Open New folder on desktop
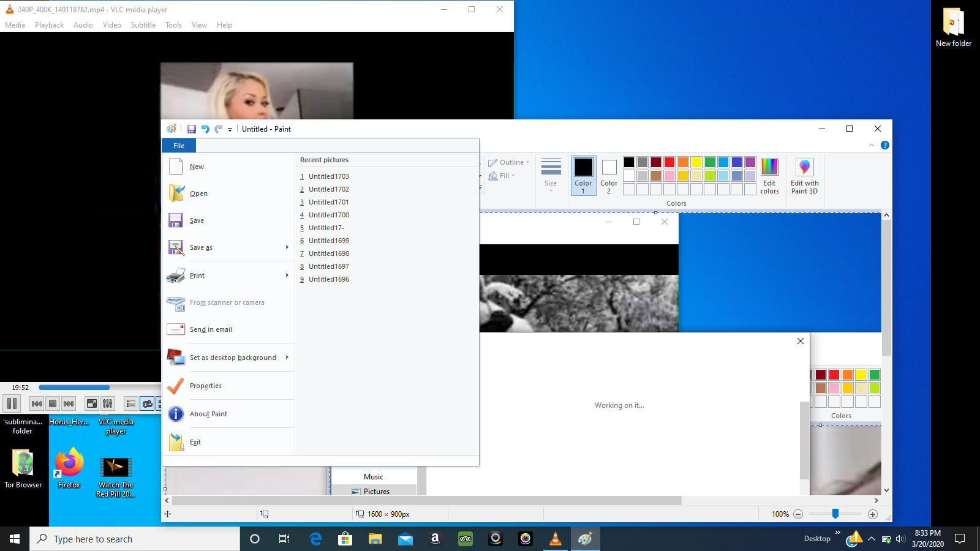 [x=954, y=28]
